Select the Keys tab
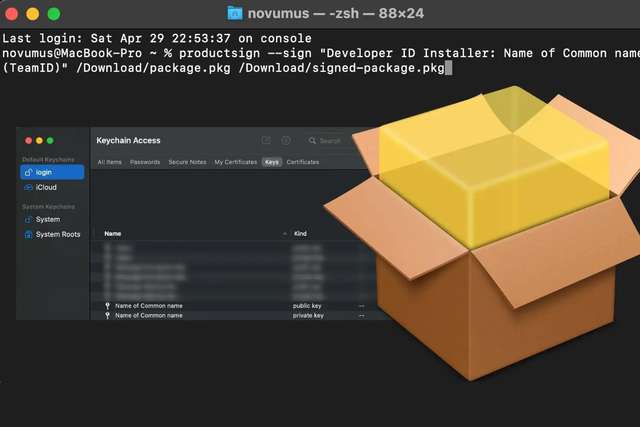 click(x=271, y=162)
